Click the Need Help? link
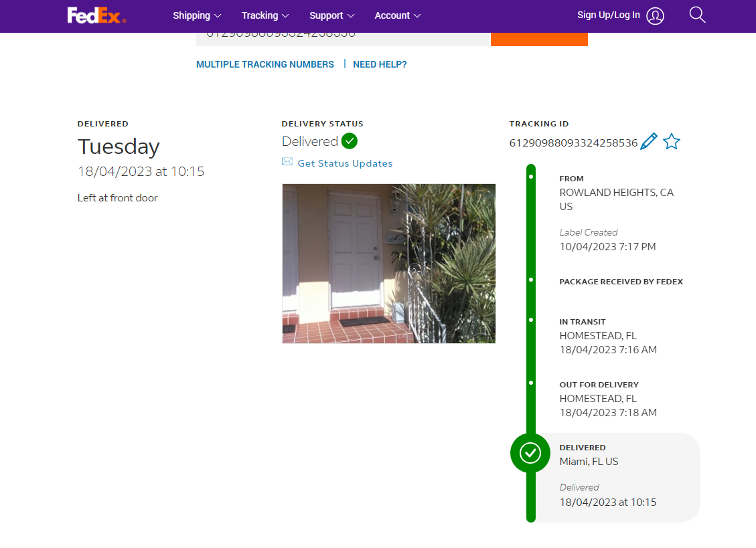The width and height of the screenshot is (756, 548). click(380, 64)
